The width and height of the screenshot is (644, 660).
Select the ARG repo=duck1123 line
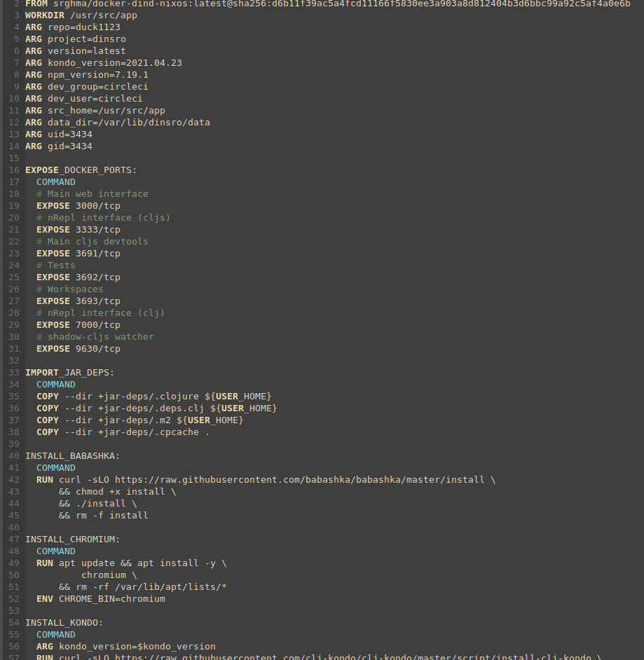tap(73, 27)
